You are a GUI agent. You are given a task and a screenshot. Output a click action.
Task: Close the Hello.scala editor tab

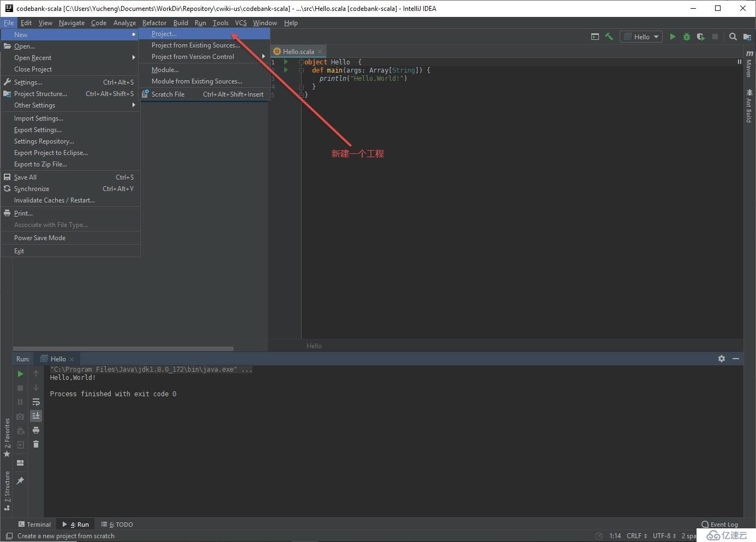[x=320, y=51]
